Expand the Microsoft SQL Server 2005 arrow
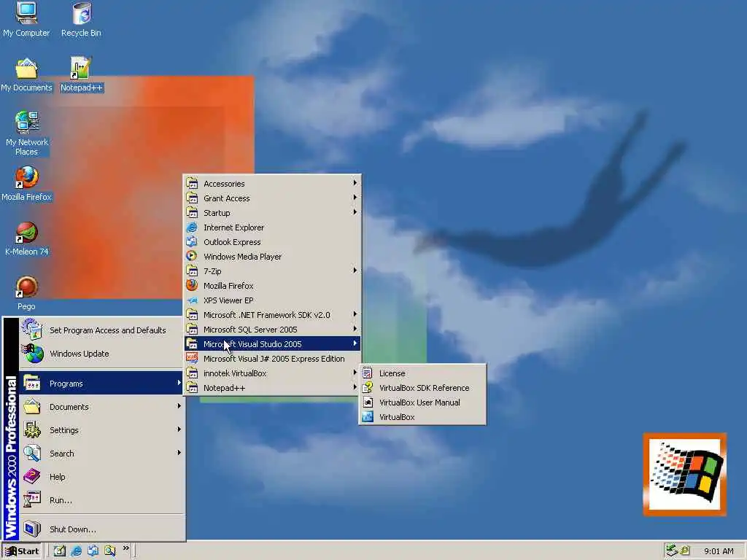 (x=355, y=329)
